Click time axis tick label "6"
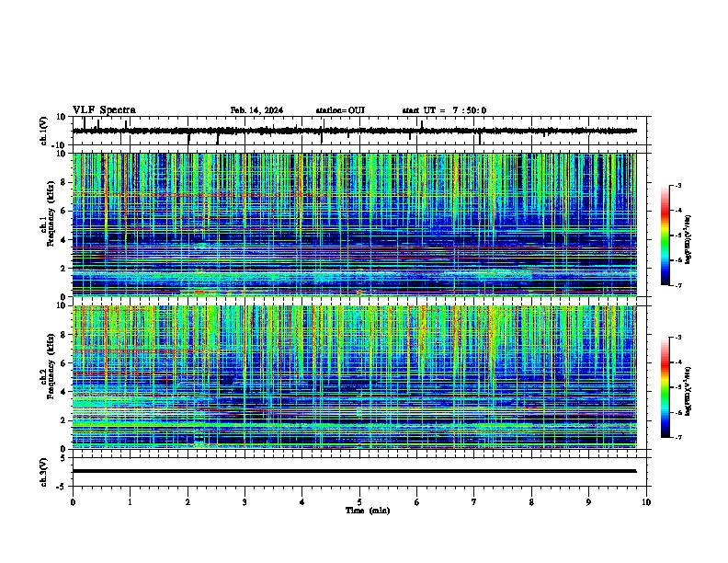Image resolution: width=728 pixels, height=563 pixels. click(417, 502)
